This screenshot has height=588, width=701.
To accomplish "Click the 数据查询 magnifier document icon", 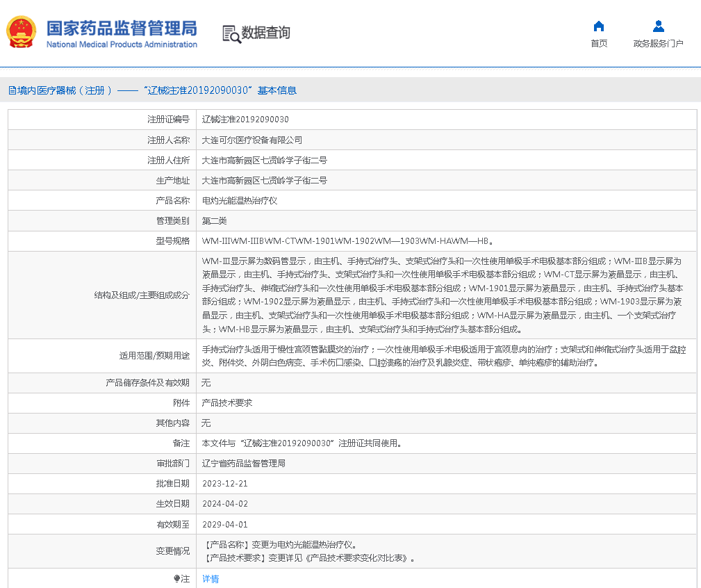I will [x=231, y=33].
